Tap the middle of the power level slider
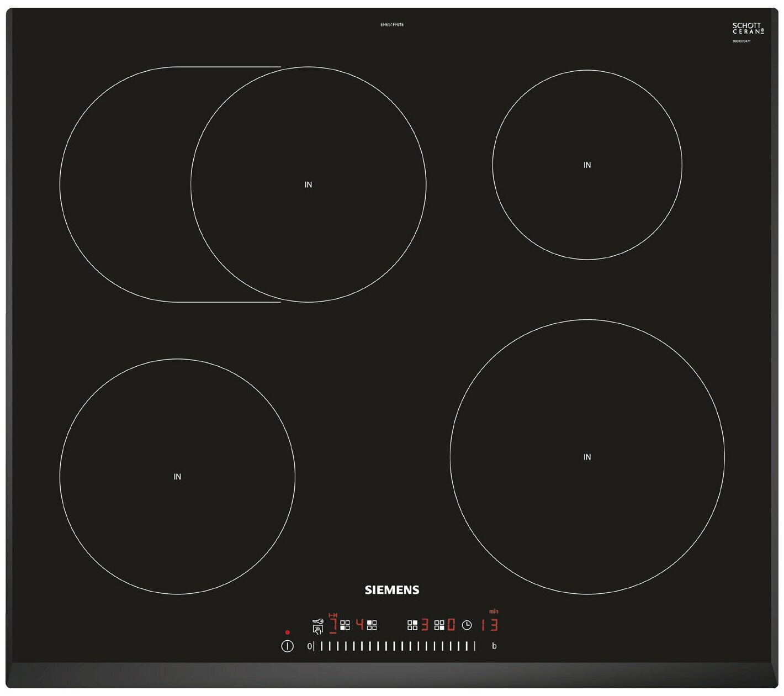Viewport: 784px width, 696px height. click(394, 646)
